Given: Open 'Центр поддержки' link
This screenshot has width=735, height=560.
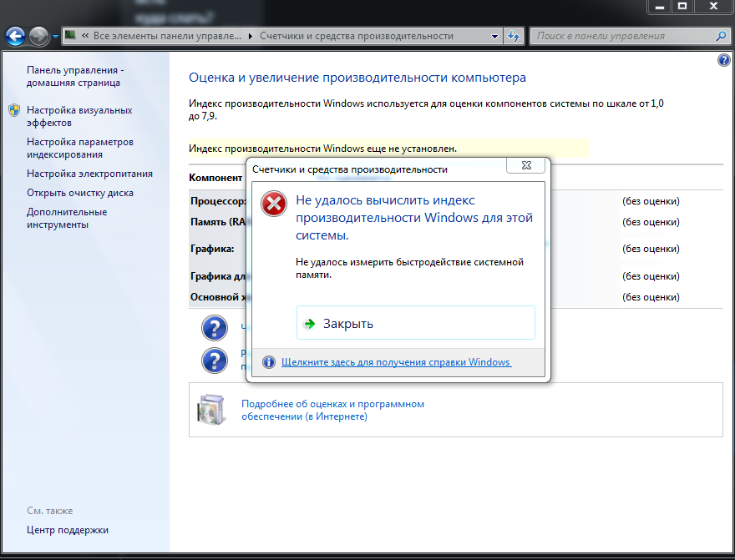Looking at the screenshot, I should (x=68, y=530).
